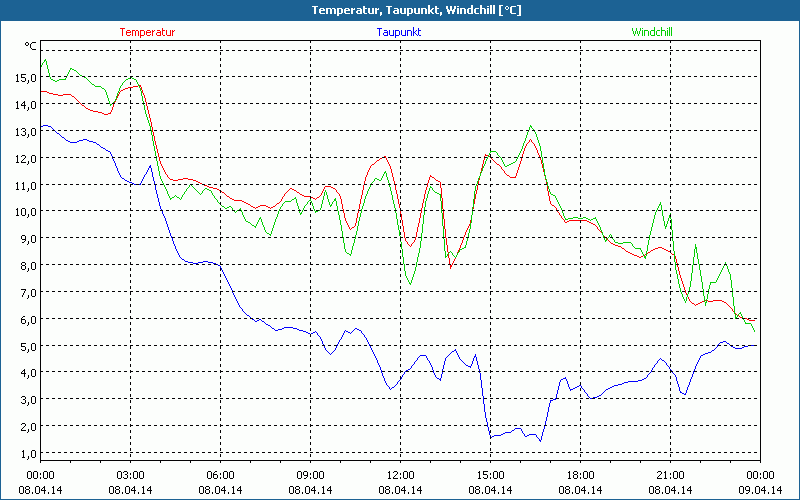Click the 09.04.14 date label
This screenshot has height=500, width=800.
[760, 490]
